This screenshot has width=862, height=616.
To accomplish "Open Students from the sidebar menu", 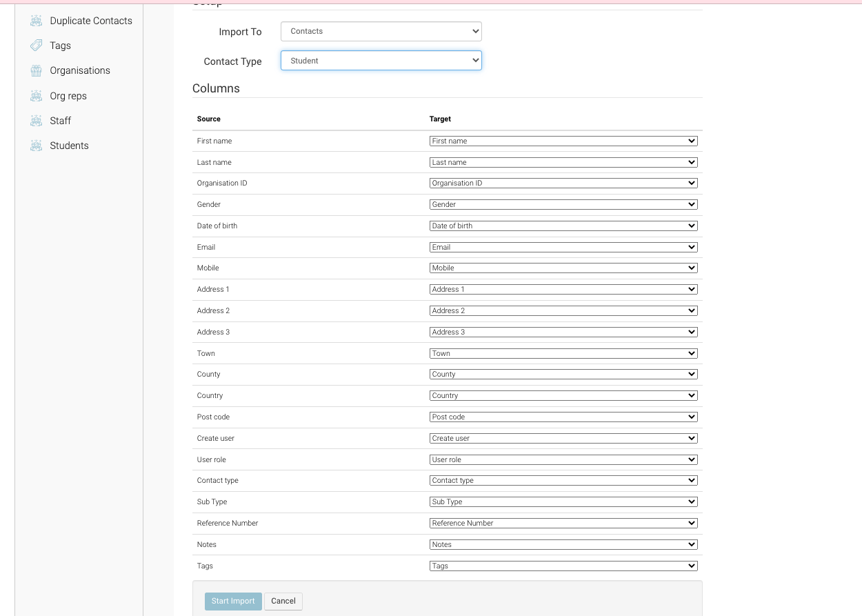I will tap(69, 146).
